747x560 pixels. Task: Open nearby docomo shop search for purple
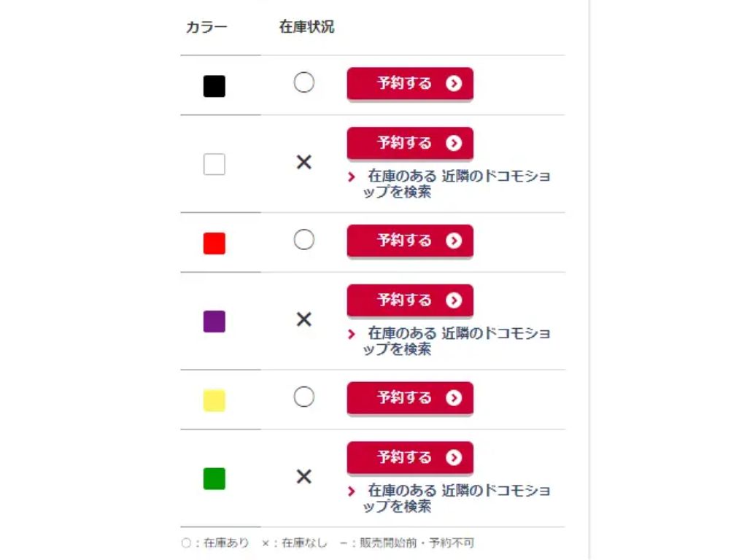(449, 341)
